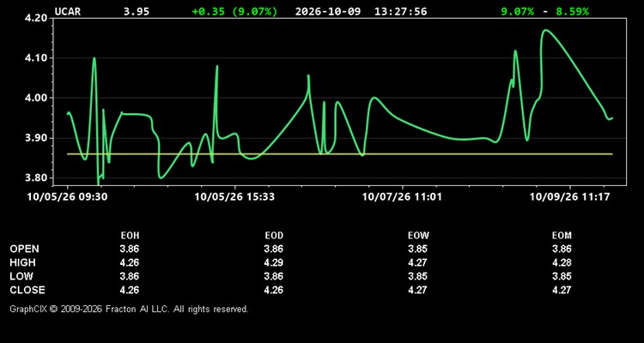644x343 pixels.
Task: Select the EOW HIGH value 4.27
Action: click(x=417, y=262)
